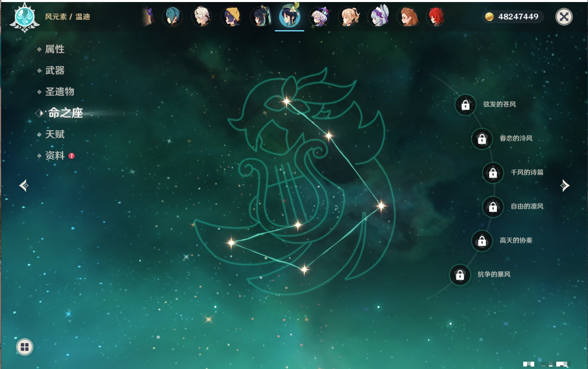588x369 pixels.
Task: Switch to the white-haired character portrait
Action: (202, 17)
